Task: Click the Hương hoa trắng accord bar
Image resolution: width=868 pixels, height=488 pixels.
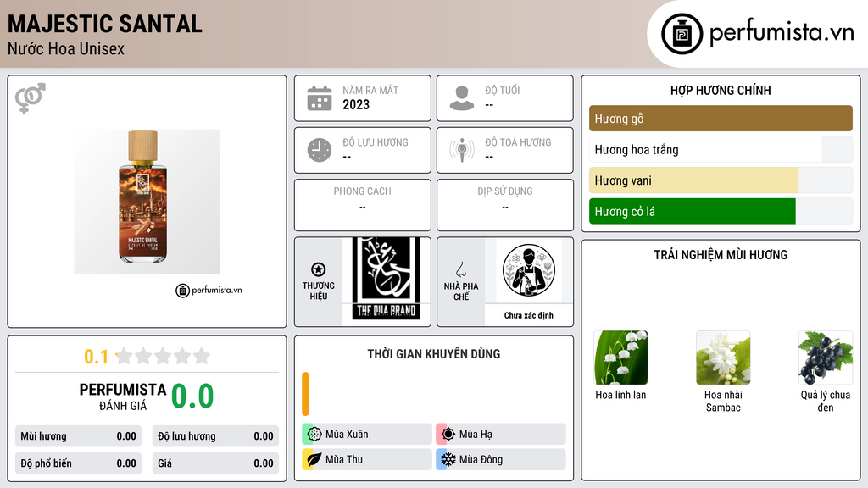Action: click(721, 149)
